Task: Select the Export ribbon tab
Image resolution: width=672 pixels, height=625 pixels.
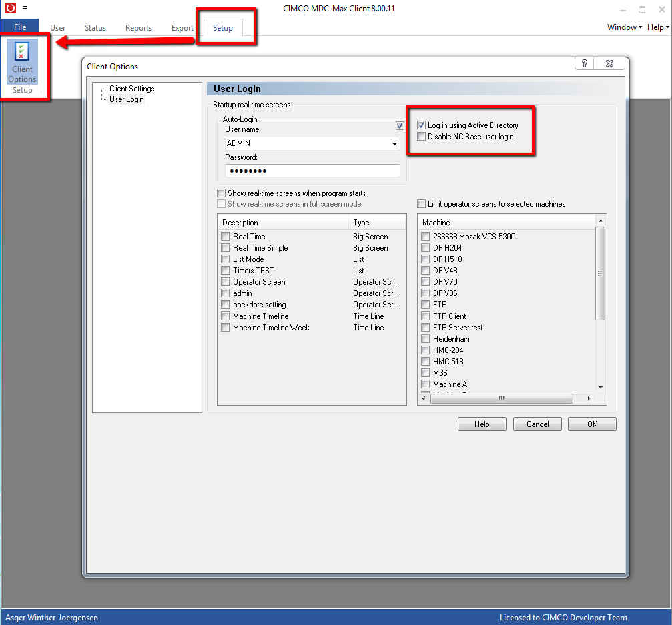Action: (x=183, y=28)
